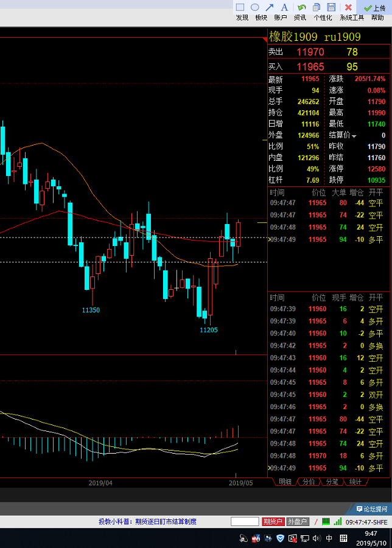
Task: Click the 总手 volume value 246262
Action: point(308,102)
